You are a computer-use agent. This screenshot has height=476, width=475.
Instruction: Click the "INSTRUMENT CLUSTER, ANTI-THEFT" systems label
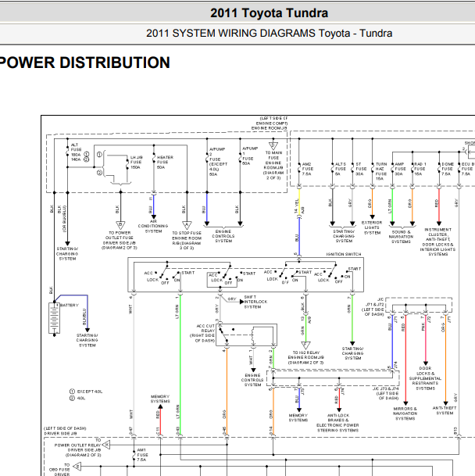[437, 242]
